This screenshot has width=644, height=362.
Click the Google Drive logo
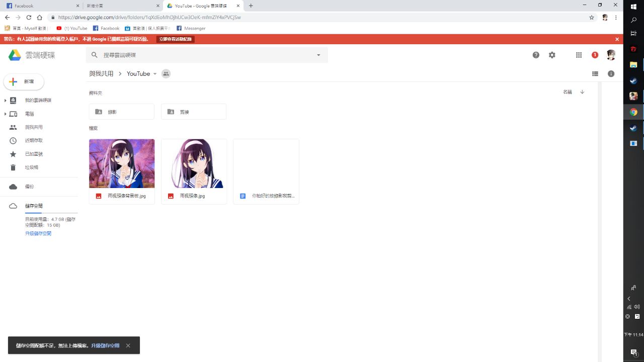click(15, 55)
